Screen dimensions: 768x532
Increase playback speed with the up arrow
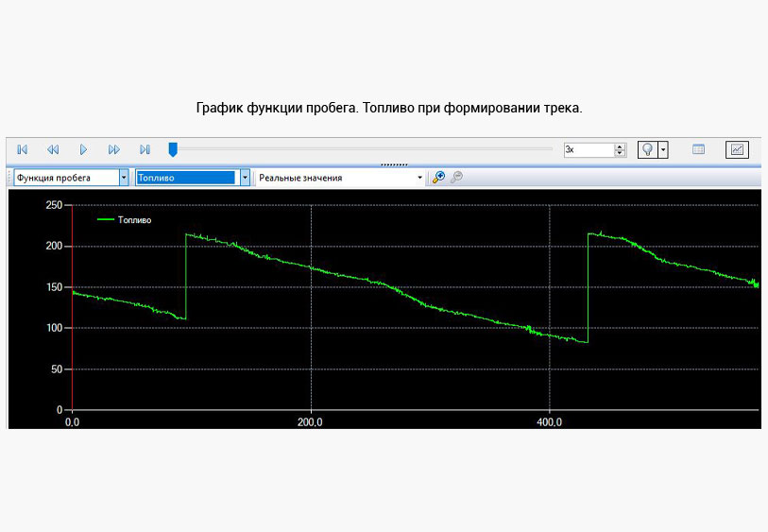tap(620, 146)
